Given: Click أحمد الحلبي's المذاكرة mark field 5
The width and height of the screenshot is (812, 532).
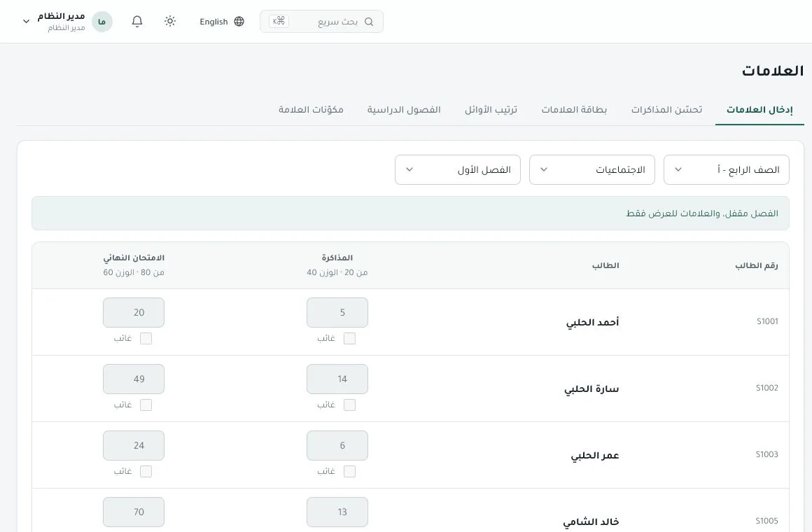Looking at the screenshot, I should coord(337,312).
